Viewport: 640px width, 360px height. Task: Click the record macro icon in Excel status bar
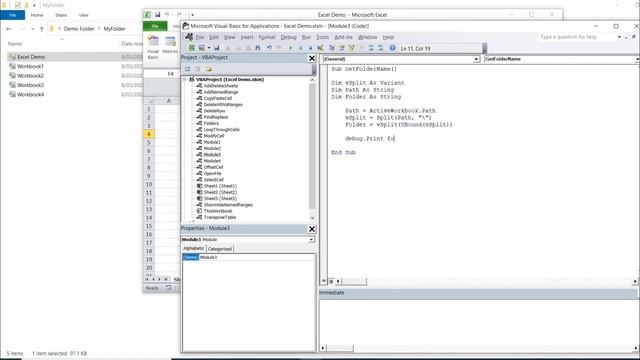169,288
